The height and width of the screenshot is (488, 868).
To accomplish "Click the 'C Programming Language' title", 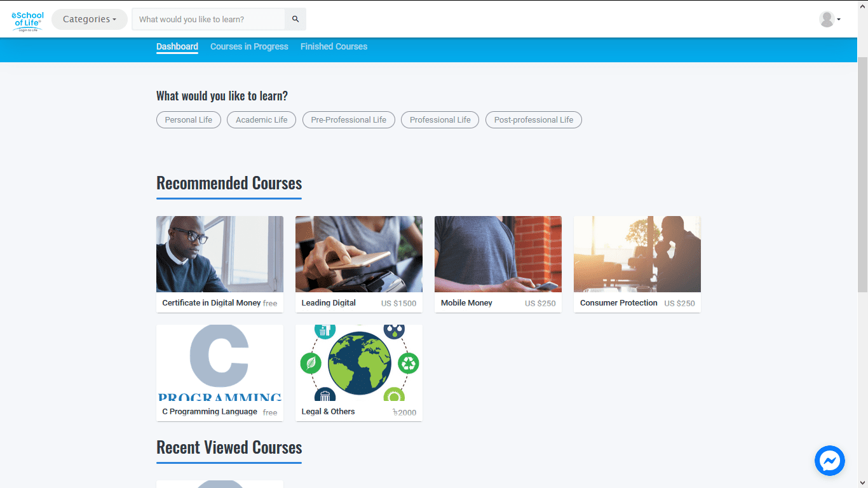I will click(210, 412).
